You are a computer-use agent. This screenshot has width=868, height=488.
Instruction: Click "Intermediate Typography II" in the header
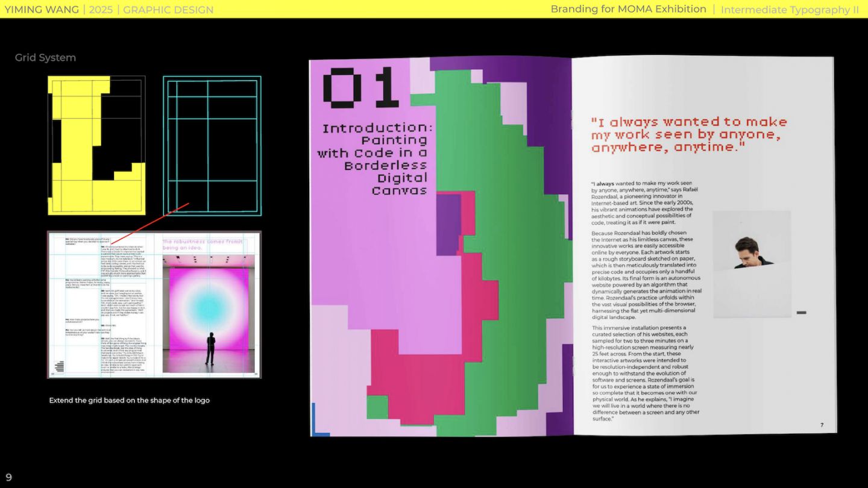pos(790,10)
